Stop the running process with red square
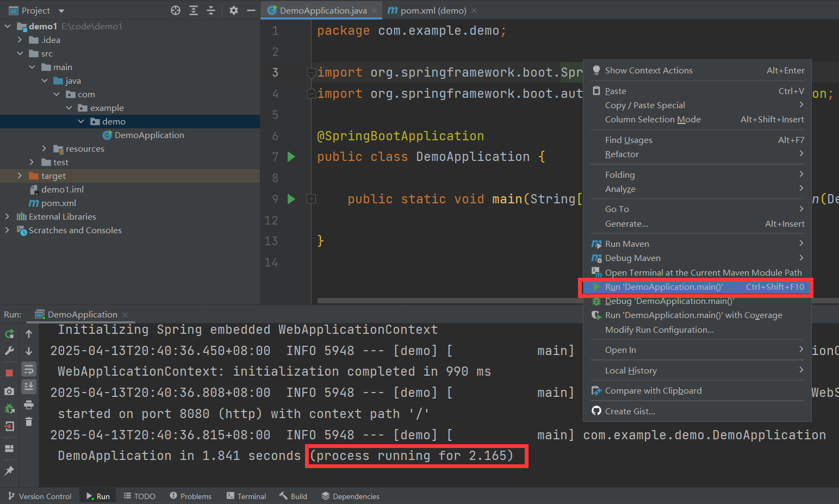839x504 pixels. point(9,372)
